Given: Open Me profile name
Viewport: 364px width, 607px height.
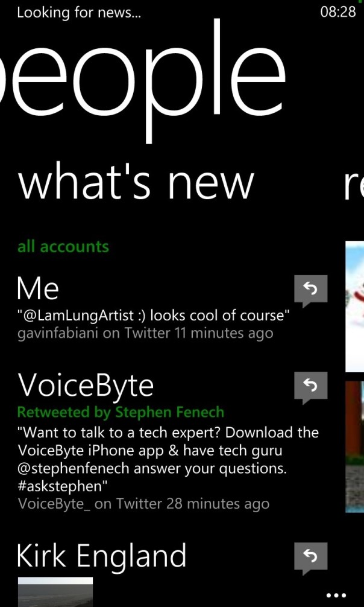Looking at the screenshot, I should click(x=38, y=288).
